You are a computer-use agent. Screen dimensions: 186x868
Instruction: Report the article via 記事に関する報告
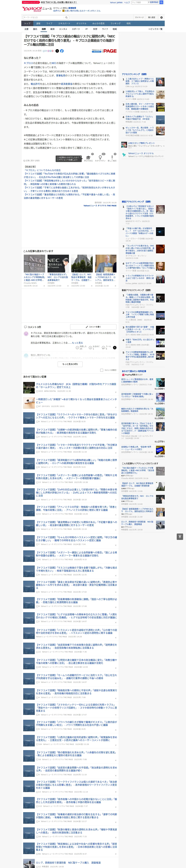point(31,161)
